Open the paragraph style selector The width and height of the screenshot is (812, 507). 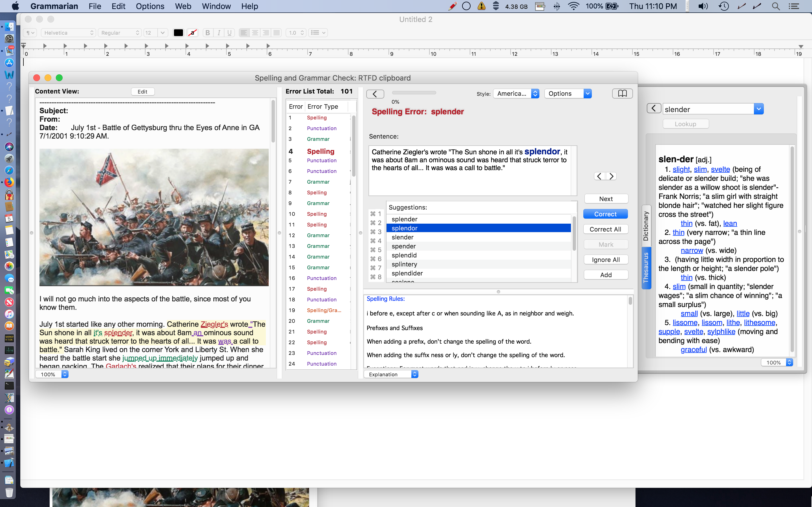30,32
